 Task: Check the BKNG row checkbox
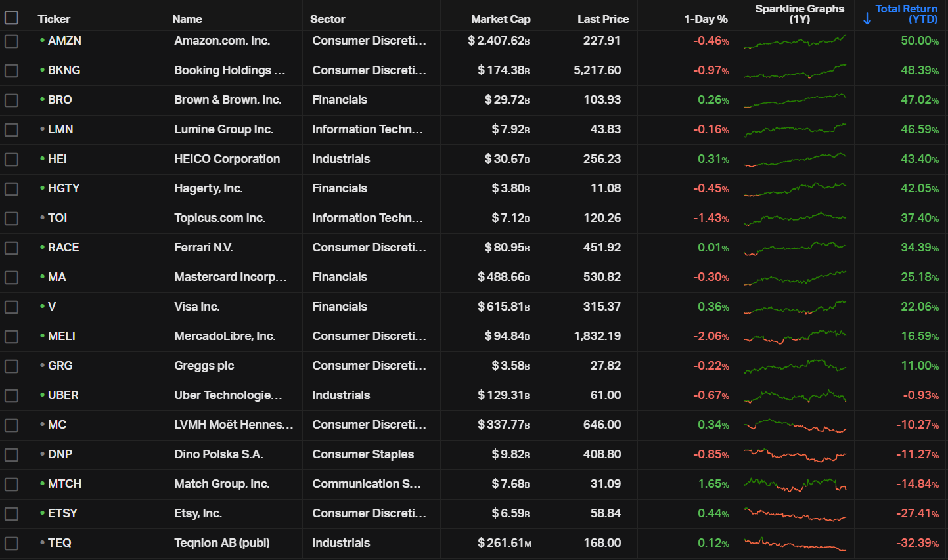[x=11, y=70]
